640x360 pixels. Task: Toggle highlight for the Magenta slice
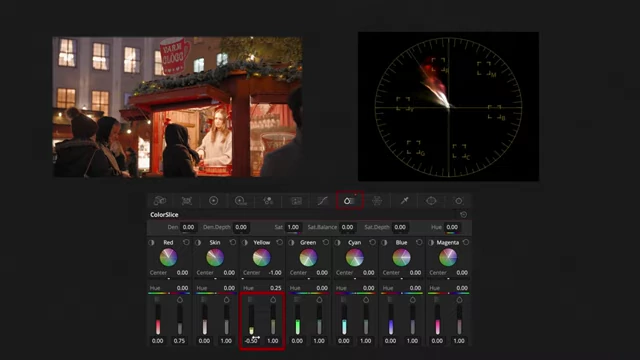[431, 242]
